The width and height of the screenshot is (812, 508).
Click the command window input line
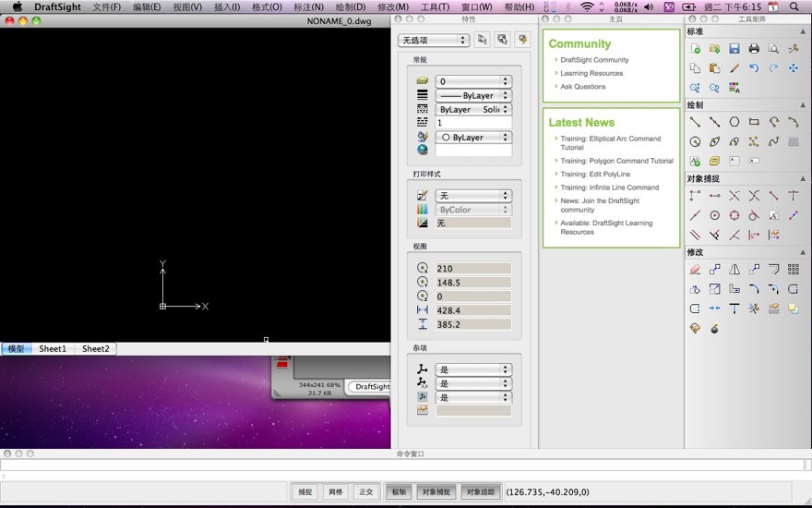click(403, 465)
